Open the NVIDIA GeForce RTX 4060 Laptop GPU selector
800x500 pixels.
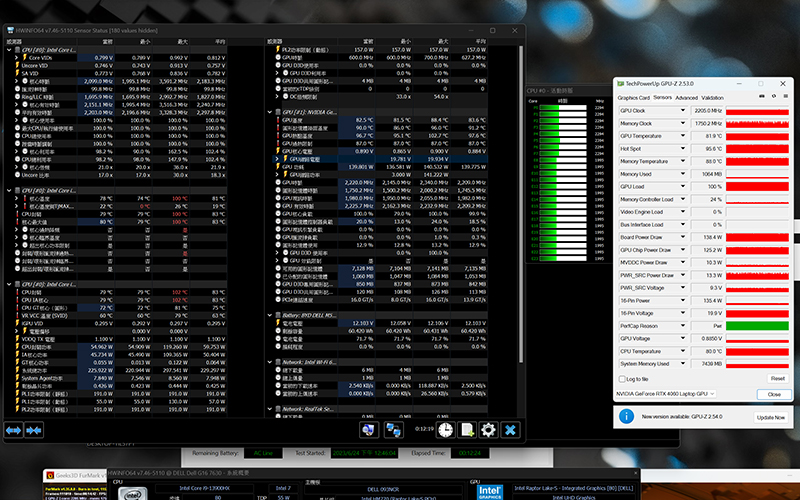pyautogui.click(x=666, y=394)
